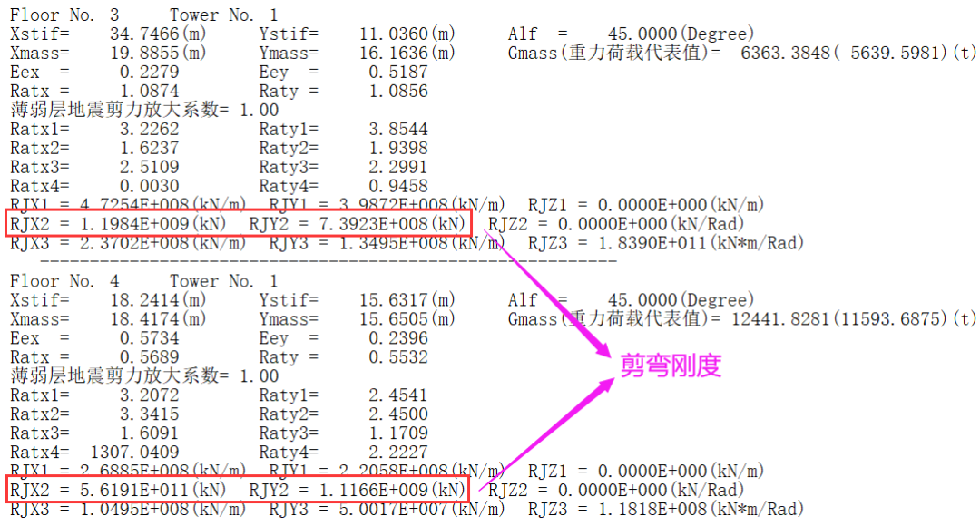Click Xmass value 19.8855(m)
The image size is (980, 526).
158,54
